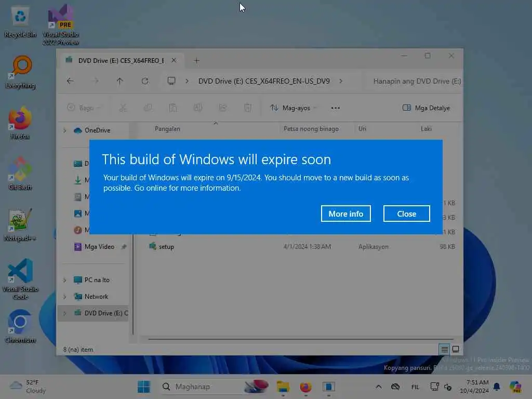
Task: Refresh the File Explorer view
Action: click(145, 81)
